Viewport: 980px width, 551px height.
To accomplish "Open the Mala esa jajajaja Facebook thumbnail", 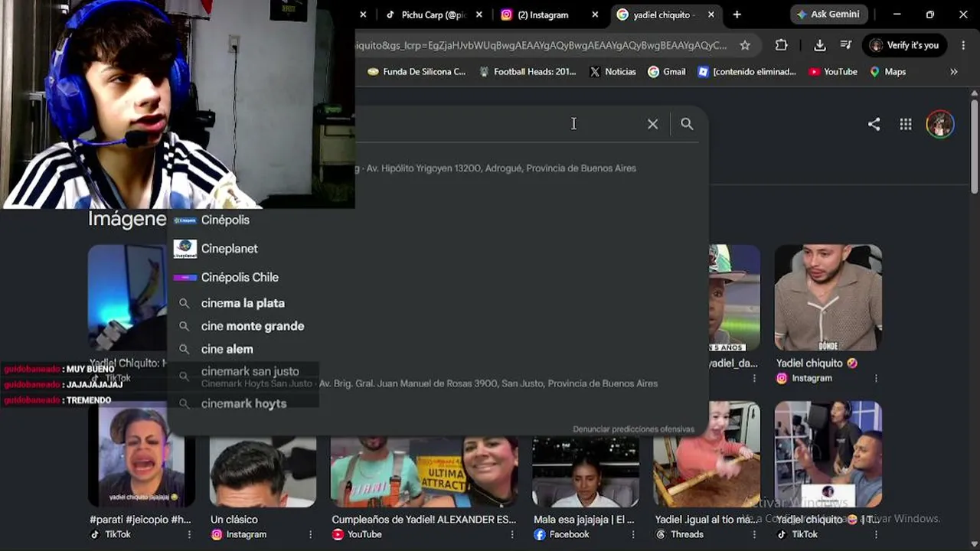I will (x=586, y=472).
